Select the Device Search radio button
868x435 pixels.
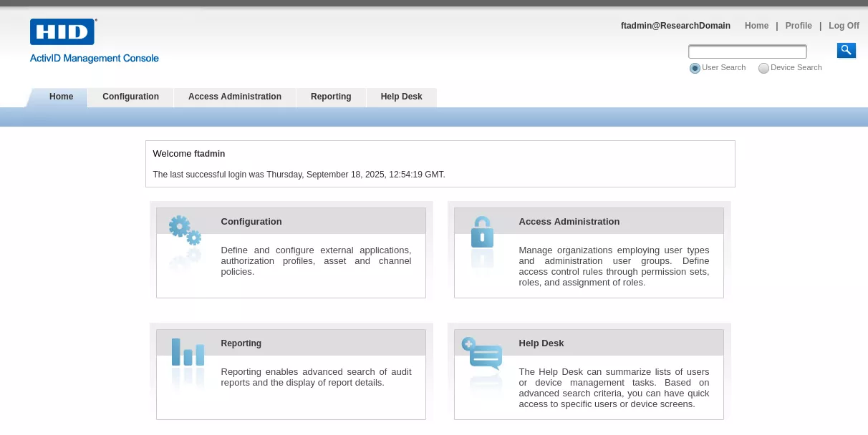click(763, 68)
